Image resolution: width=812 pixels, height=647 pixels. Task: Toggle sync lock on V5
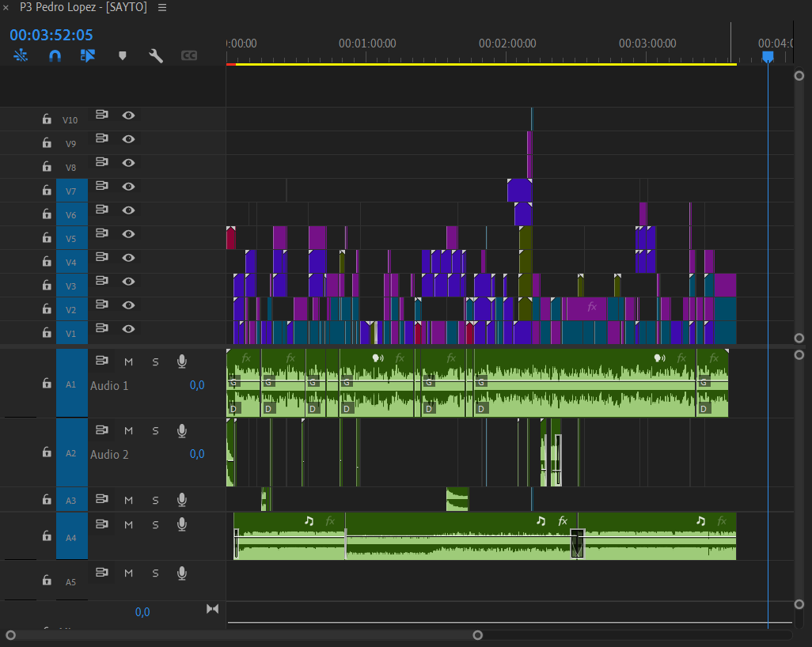(102, 233)
